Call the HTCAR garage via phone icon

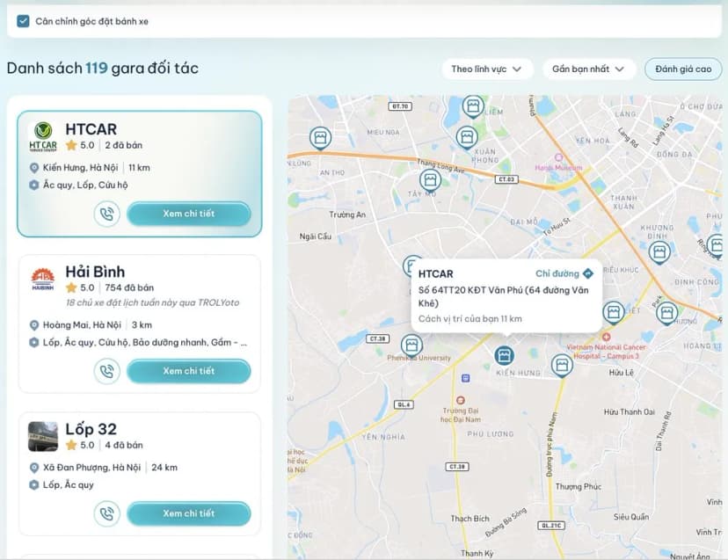(106, 214)
